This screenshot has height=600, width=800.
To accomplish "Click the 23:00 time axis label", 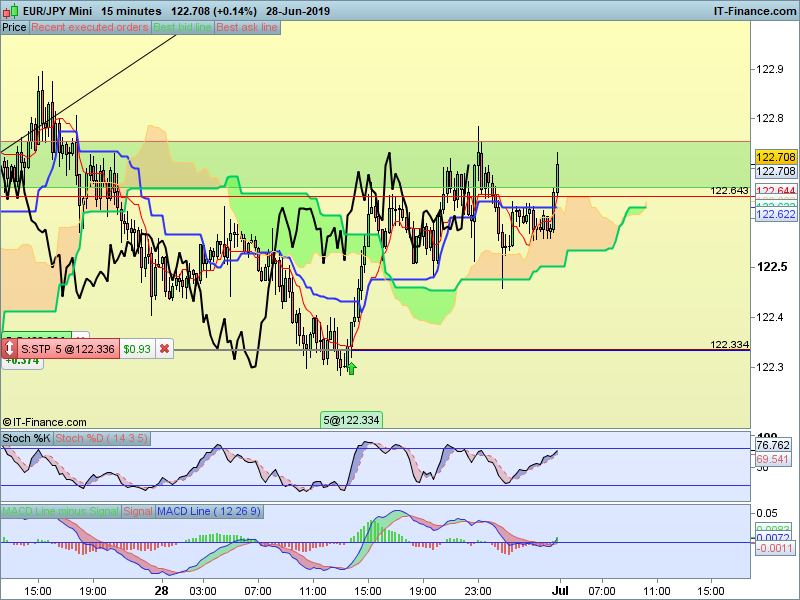I will tap(478, 591).
